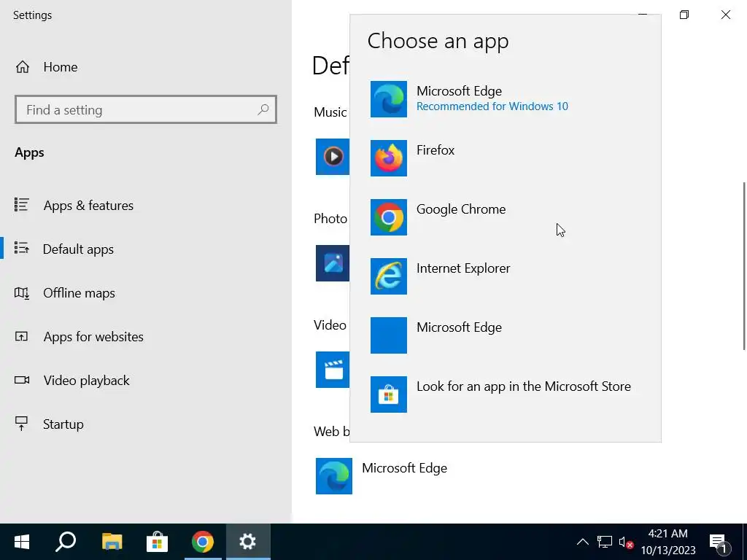Click the 'Internet Explorer' label in chooser
This screenshot has width=747, height=560.
point(463,268)
